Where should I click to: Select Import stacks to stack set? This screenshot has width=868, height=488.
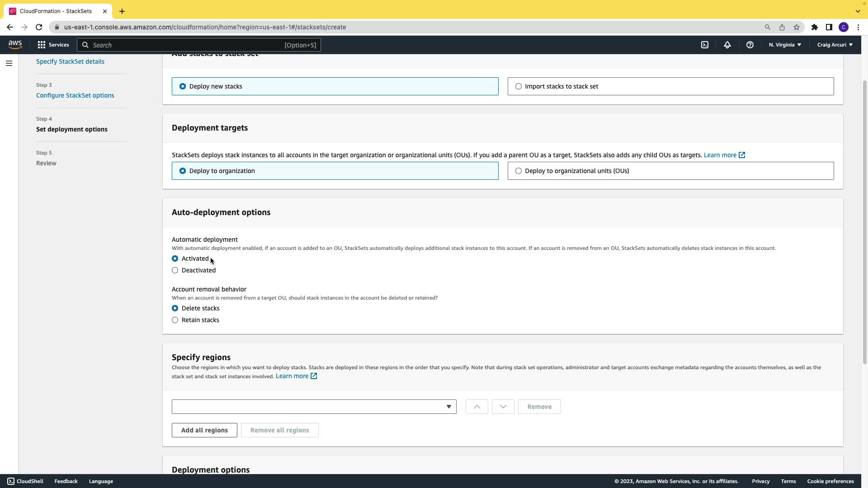pyautogui.click(x=519, y=86)
